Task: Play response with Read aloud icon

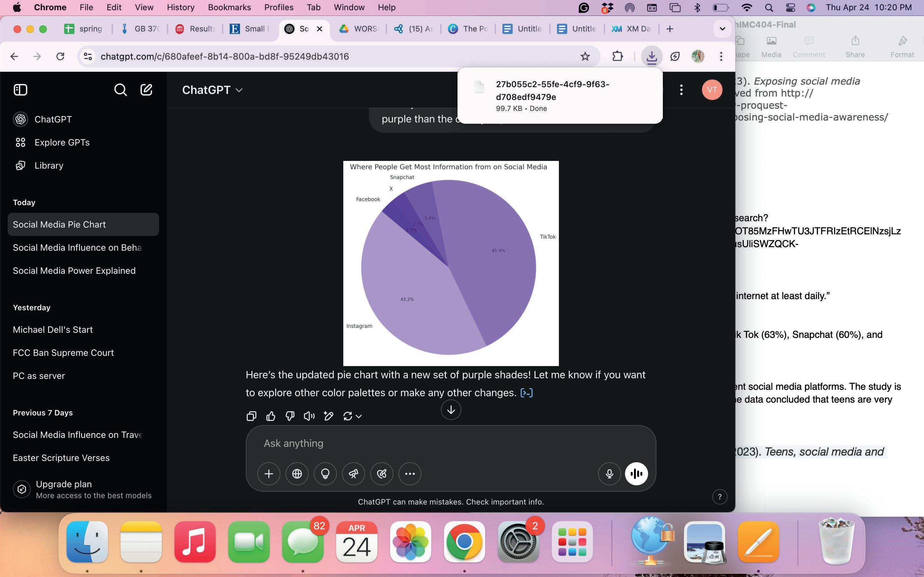Action: [x=309, y=416]
